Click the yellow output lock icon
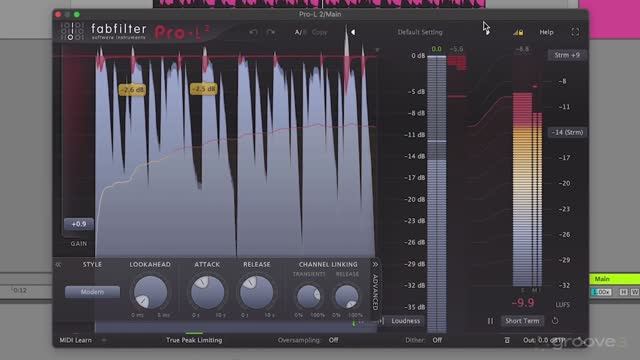 pos(518,32)
